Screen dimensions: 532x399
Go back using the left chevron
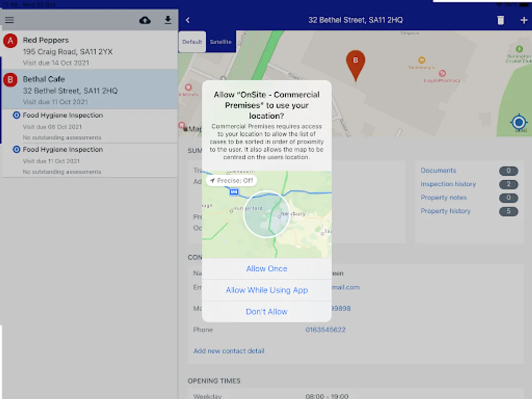188,20
